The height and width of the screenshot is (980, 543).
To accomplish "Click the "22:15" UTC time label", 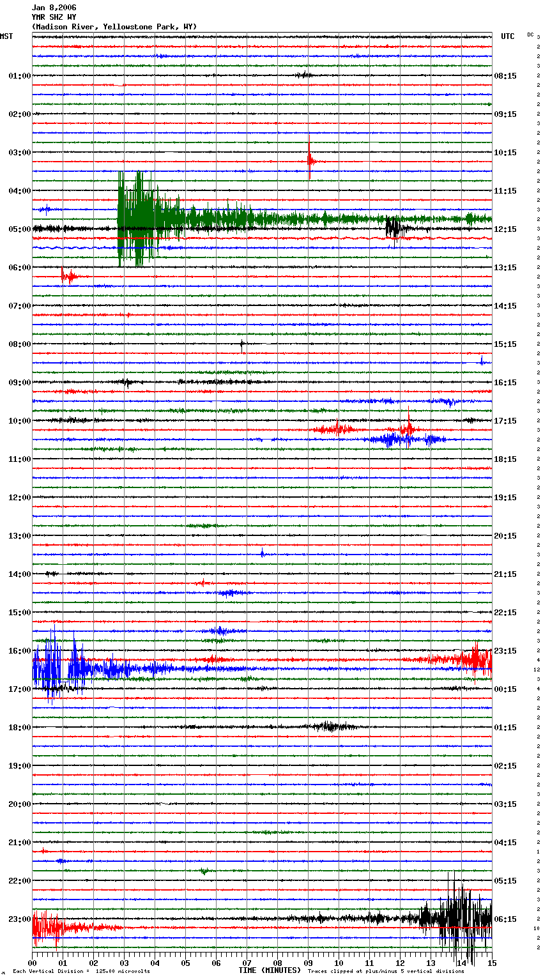I will [x=505, y=613].
